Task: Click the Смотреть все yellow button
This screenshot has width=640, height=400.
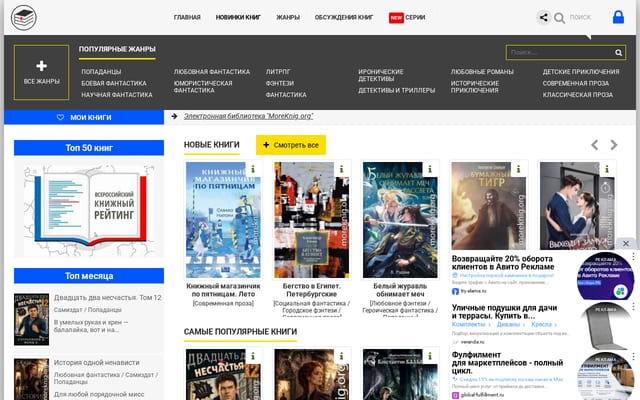Action: pyautogui.click(x=291, y=145)
